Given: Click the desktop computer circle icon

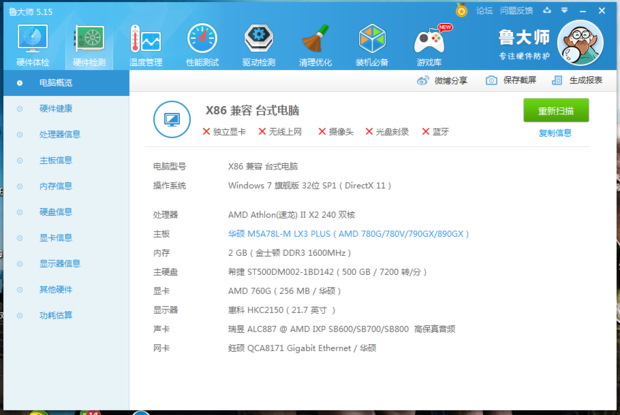Looking at the screenshot, I should (172, 119).
